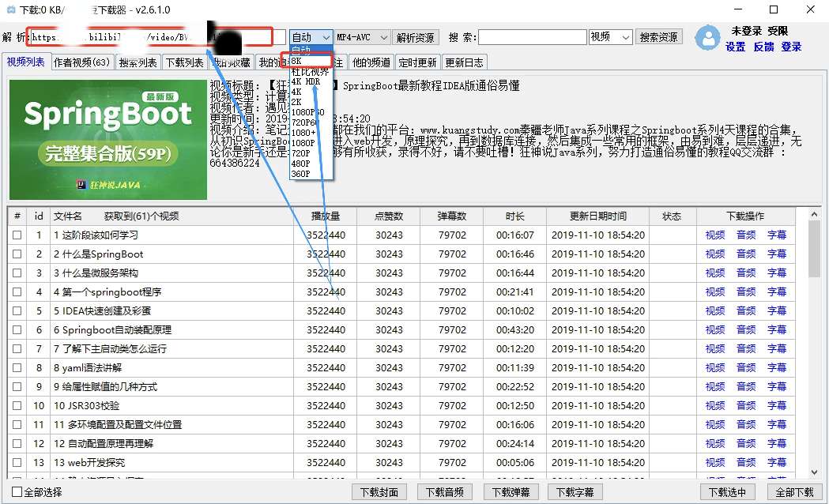Click 搜索资源 button
The height and width of the screenshot is (504, 829).
pos(658,37)
